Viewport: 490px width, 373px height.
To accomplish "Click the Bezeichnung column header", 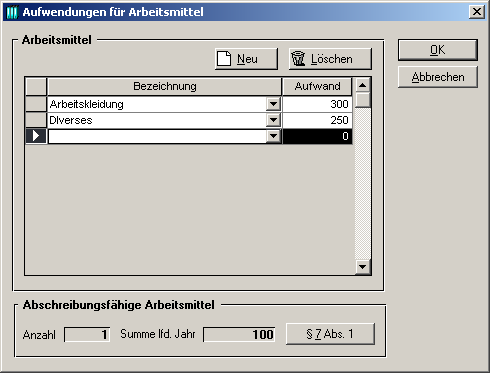I will pyautogui.click(x=165, y=86).
